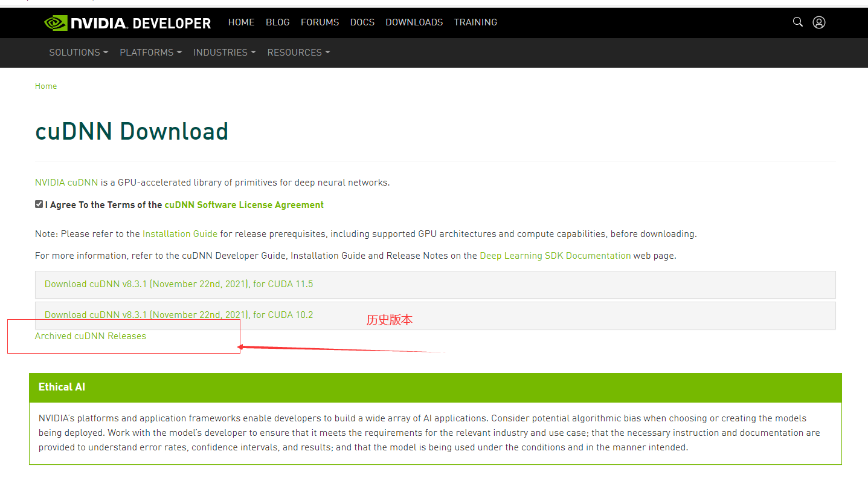This screenshot has height=483, width=868.
Task: Expand the RESOURCES dropdown menu
Action: [299, 53]
